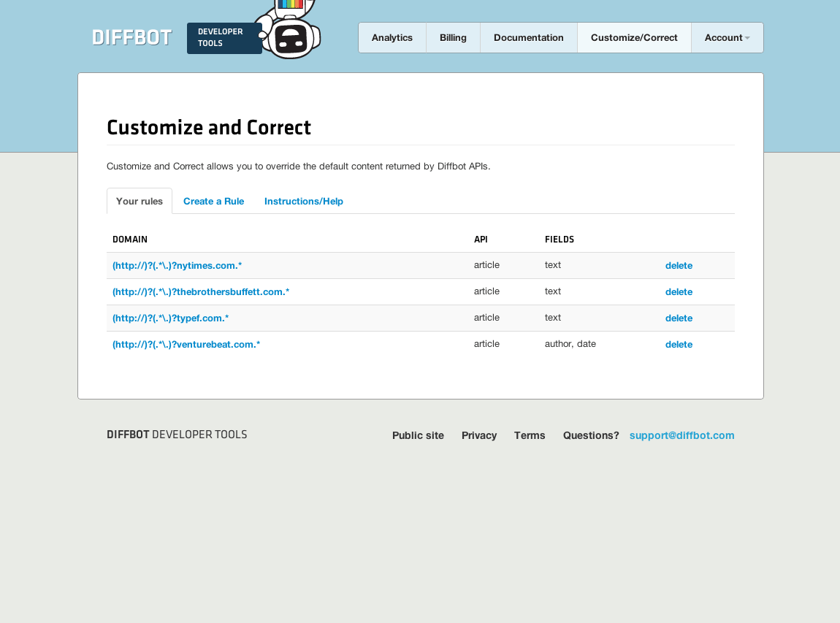Open the Analytics menu item
The image size is (840, 623).
pyautogui.click(x=392, y=38)
